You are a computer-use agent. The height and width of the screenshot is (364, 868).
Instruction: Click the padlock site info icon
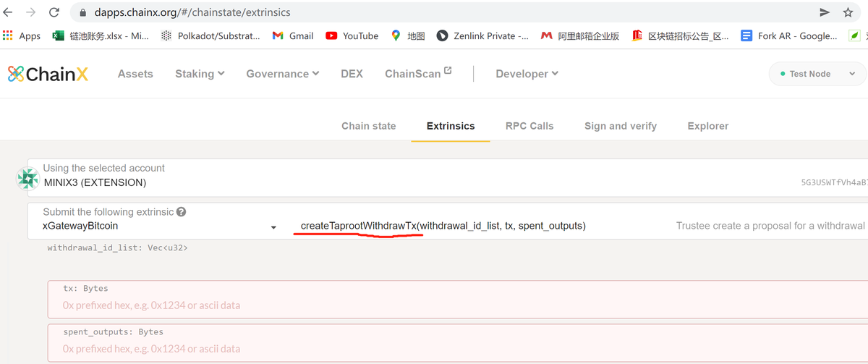[82, 12]
